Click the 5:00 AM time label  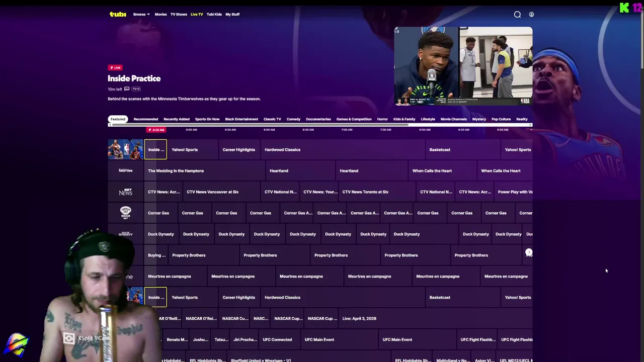pos(191,130)
